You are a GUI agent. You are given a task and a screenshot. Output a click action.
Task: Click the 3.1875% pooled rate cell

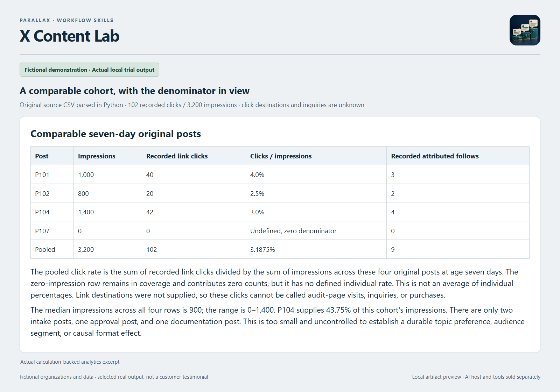pos(316,249)
